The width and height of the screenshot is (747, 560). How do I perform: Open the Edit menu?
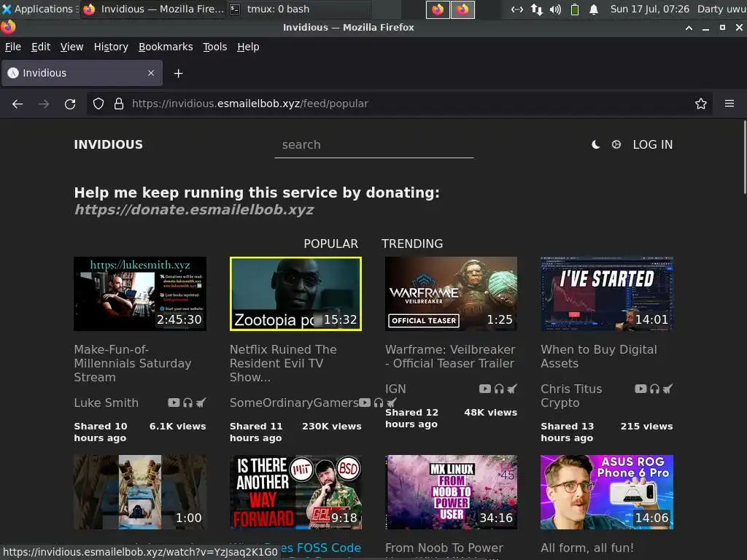[x=41, y=47]
